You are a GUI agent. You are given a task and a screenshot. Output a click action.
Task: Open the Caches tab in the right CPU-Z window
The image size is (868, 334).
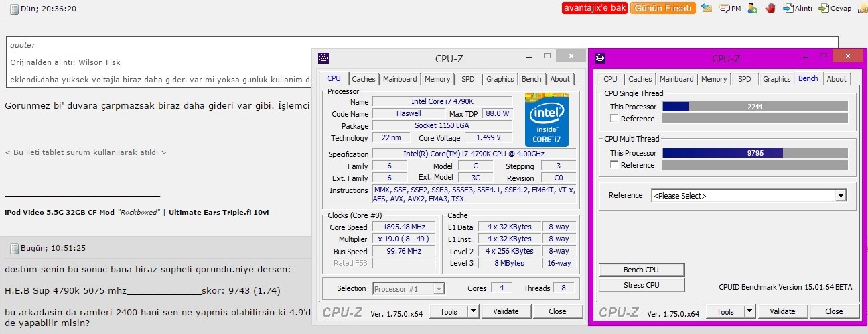(640, 79)
